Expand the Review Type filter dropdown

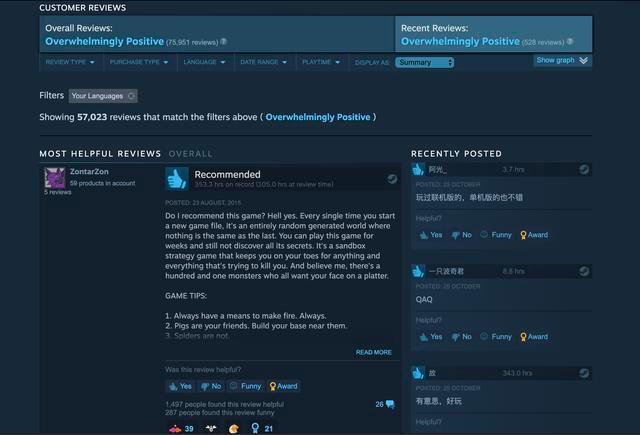point(70,62)
